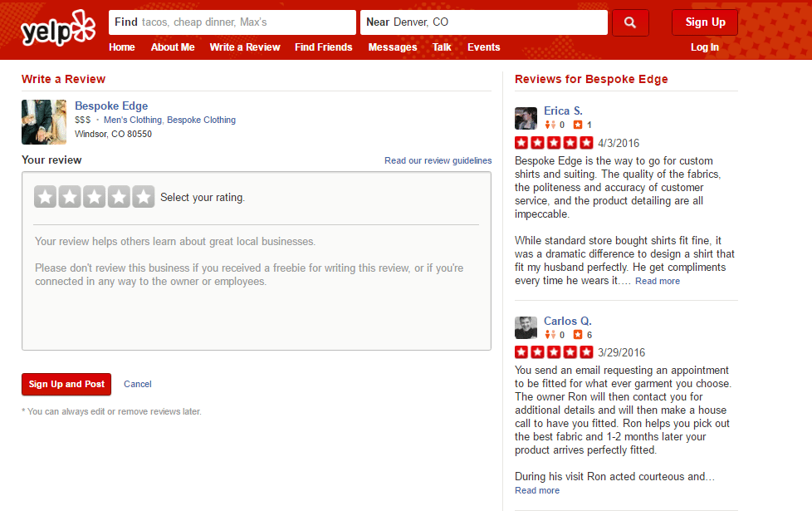
Task: Open the Bespoke Edge business link
Action: (x=111, y=106)
